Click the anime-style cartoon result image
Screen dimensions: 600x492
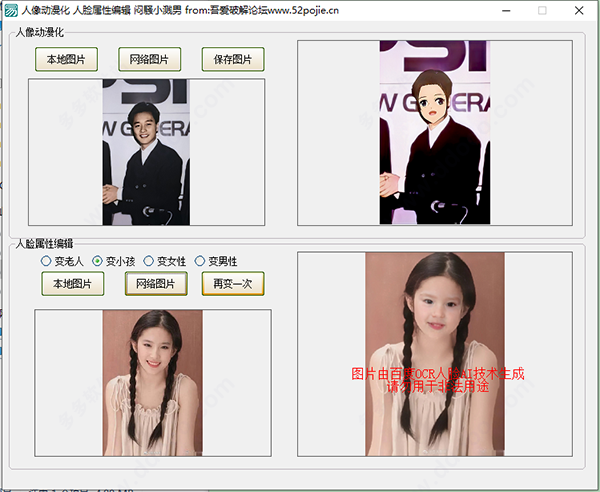[435, 132]
